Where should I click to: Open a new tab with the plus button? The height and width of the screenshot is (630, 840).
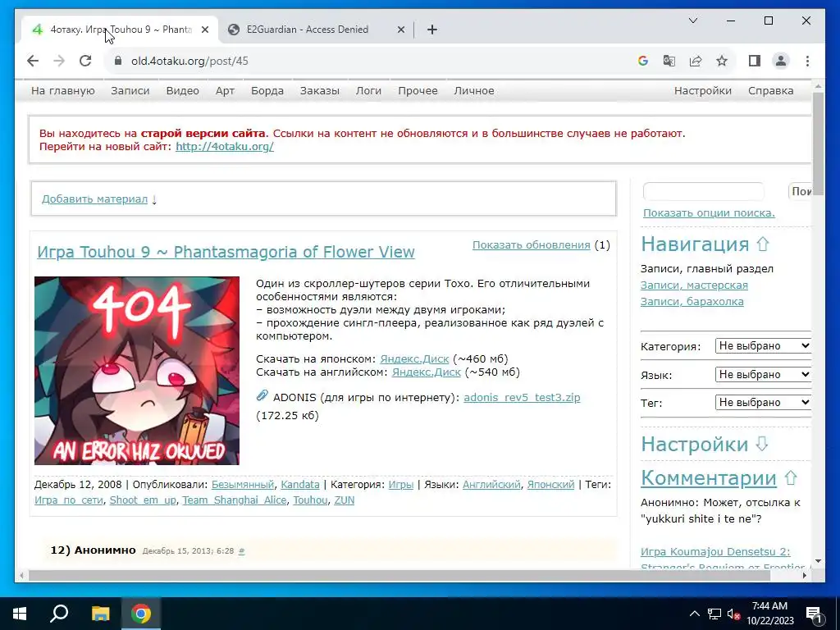pos(432,30)
